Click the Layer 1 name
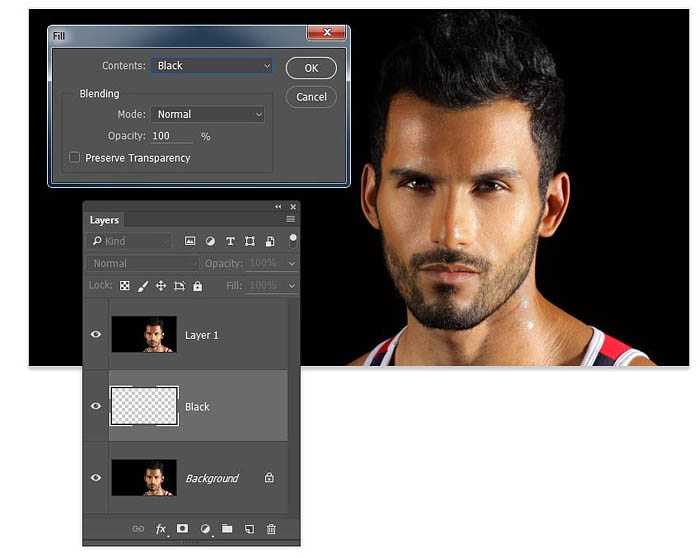Screen dimensions: 700x558 (x=202, y=335)
